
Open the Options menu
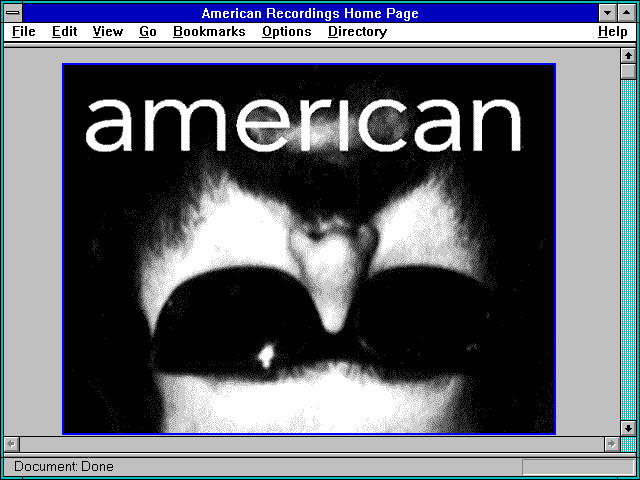point(287,32)
